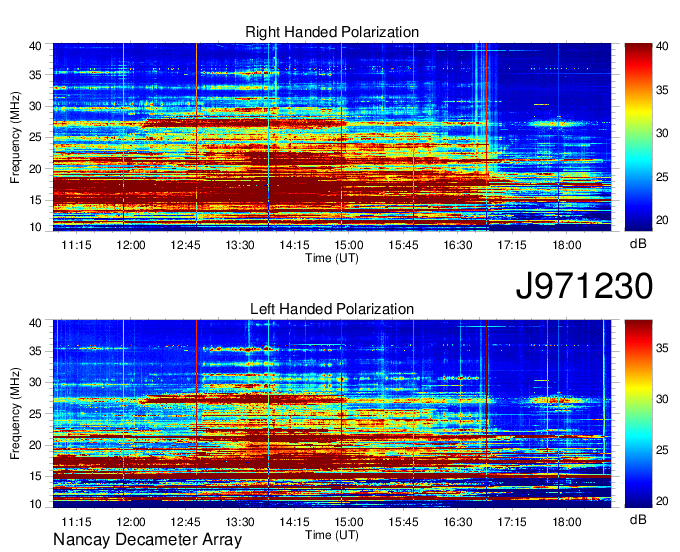Click 25 MHz tick on Left Handed frequency axis
This screenshot has width=680, height=552.
tap(35, 414)
